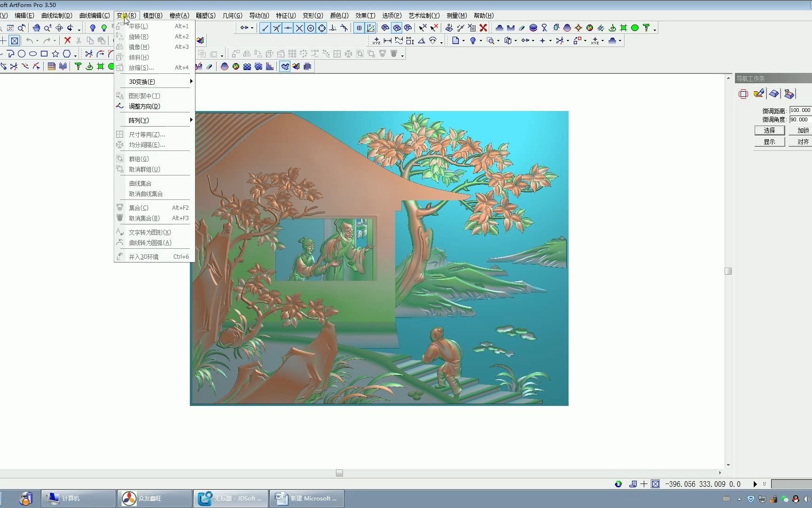The height and width of the screenshot is (508, 812).
Task: Click the angle measure icon
Action: click(422, 40)
